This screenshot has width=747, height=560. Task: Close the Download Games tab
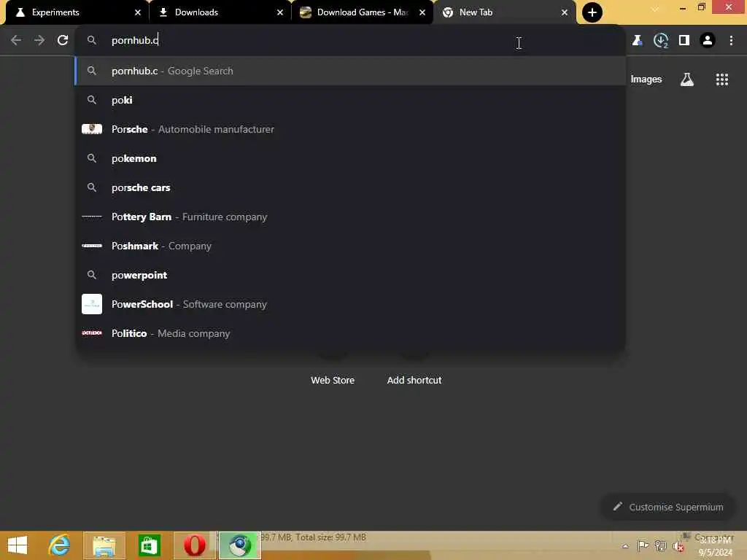[422, 12]
